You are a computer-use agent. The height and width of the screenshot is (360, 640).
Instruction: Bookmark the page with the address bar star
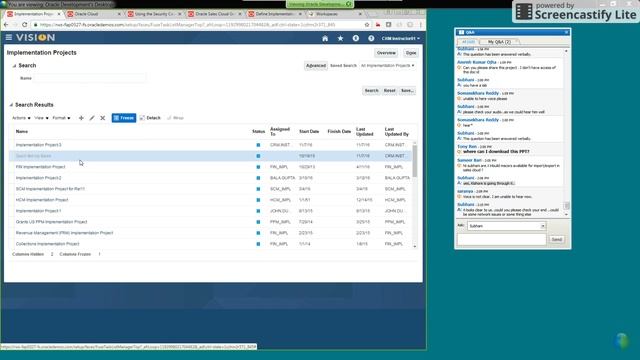click(367, 25)
